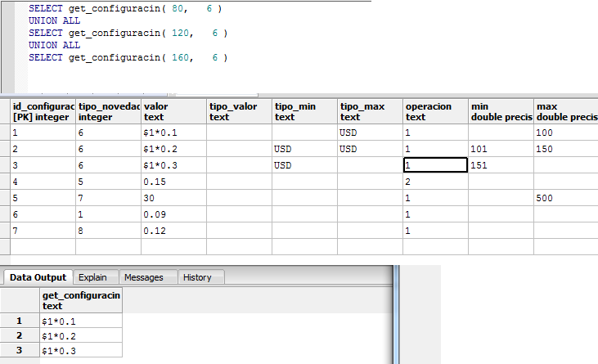Screen dimensions: 598x364
Task: Click the min cell showing 151
Action: (x=501, y=165)
